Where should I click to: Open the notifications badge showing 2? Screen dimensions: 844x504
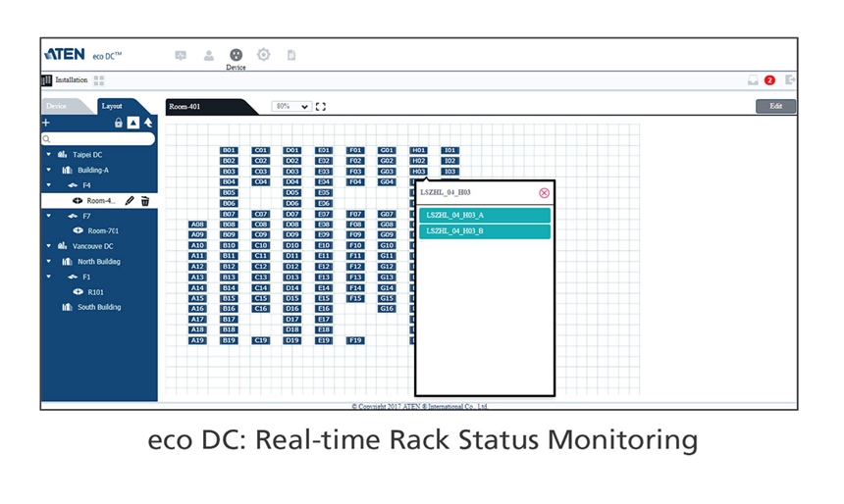coord(769,80)
